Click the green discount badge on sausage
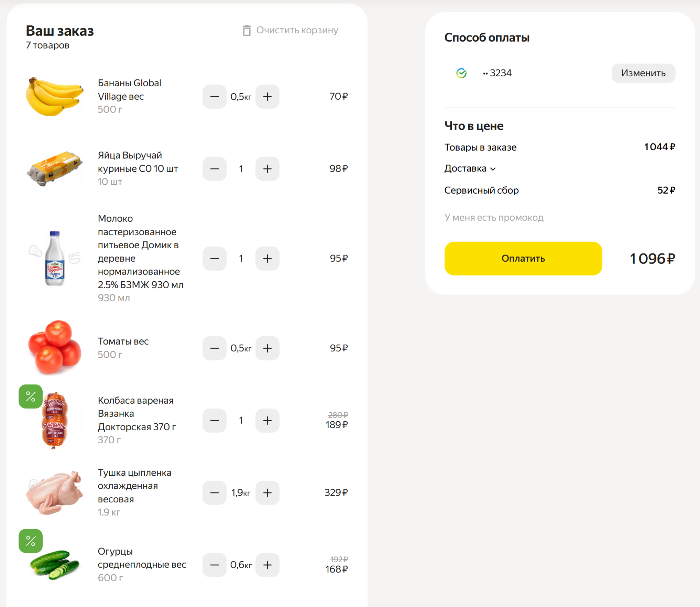Screen dimensions: 700x607 point(31,397)
